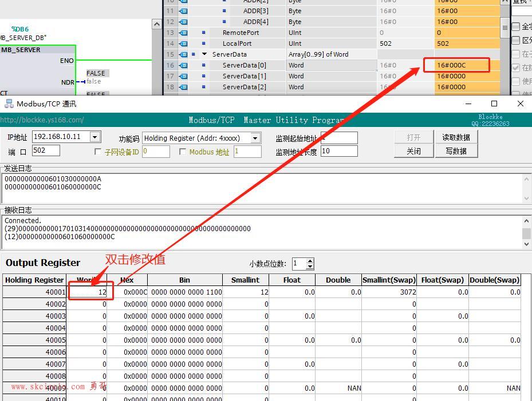Click the 关闭 button
The image size is (532, 401).
(x=413, y=151)
